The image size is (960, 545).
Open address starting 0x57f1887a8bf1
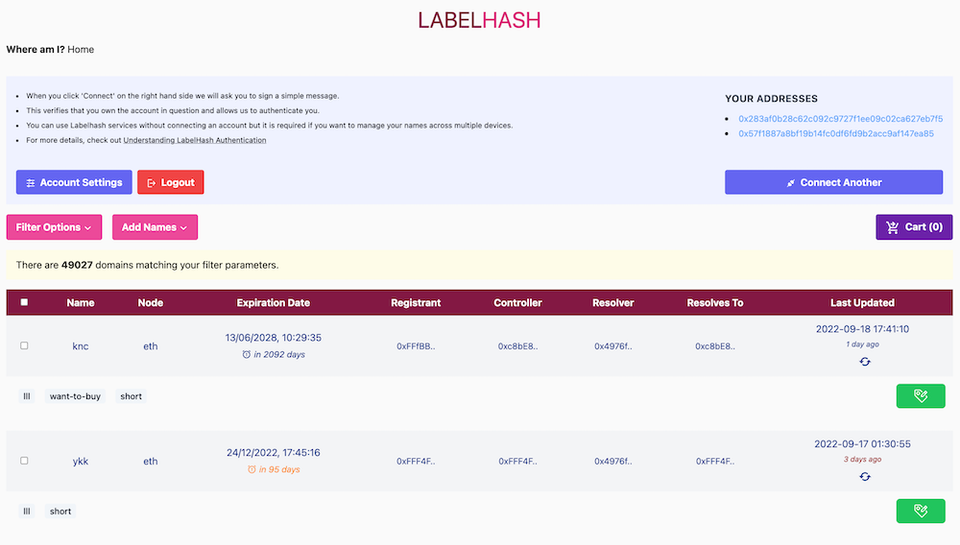click(x=836, y=133)
